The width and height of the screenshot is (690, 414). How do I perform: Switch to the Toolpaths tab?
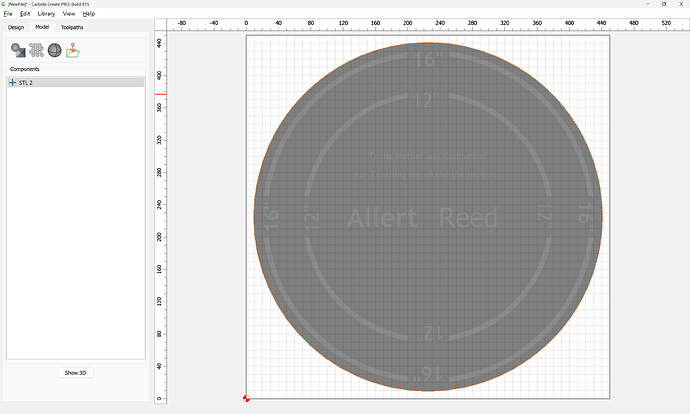point(72,27)
